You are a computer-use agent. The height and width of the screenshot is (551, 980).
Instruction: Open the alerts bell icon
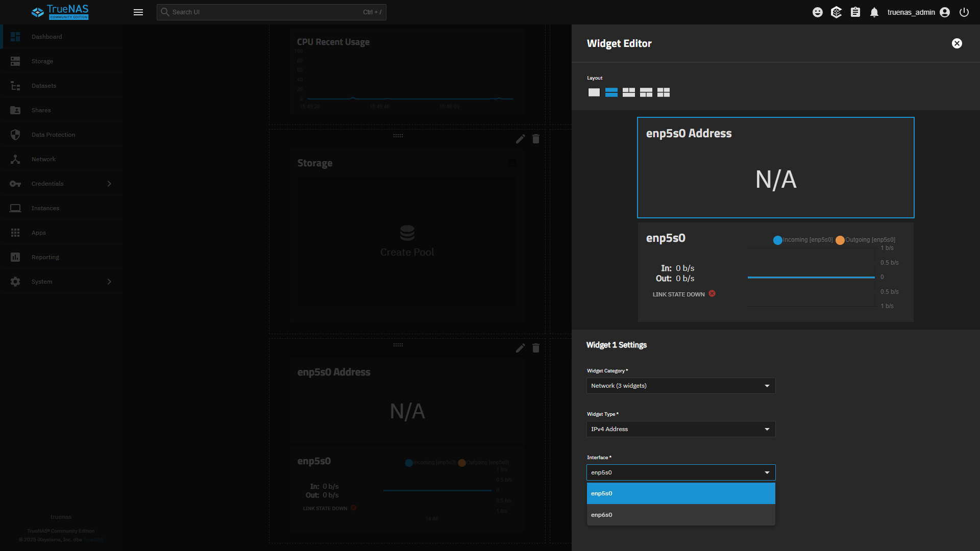tap(874, 12)
